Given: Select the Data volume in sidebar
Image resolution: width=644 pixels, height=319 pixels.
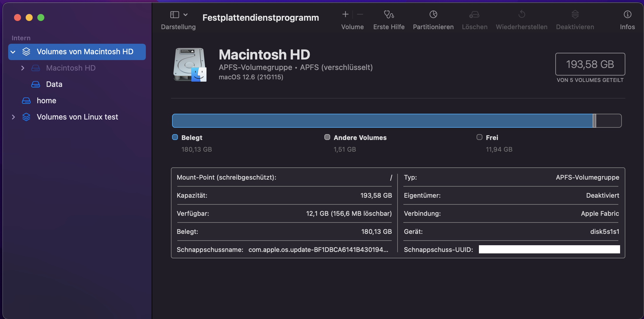Looking at the screenshot, I should click(x=54, y=84).
